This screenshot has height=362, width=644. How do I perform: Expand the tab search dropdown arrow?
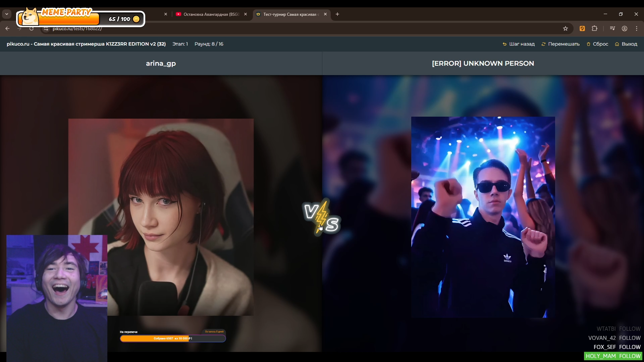coord(7,14)
